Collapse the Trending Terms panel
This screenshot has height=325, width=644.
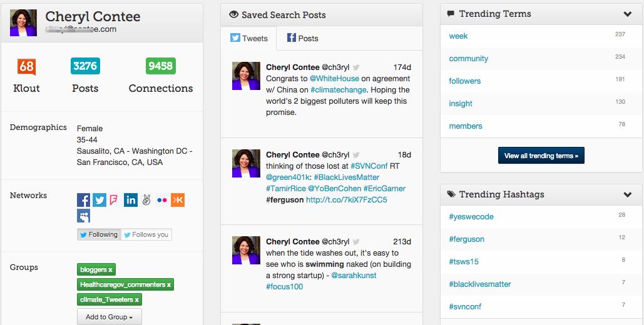click(x=628, y=14)
